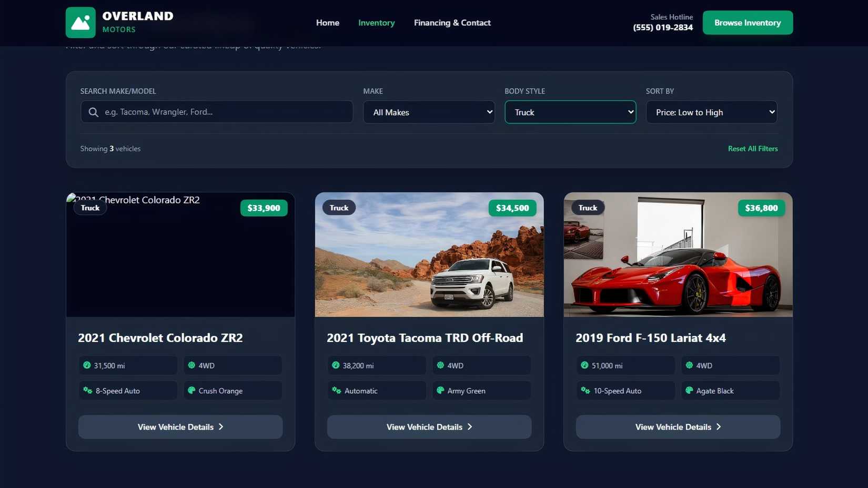Click the $34,500 price badge
The image size is (868, 488).
pos(513,208)
